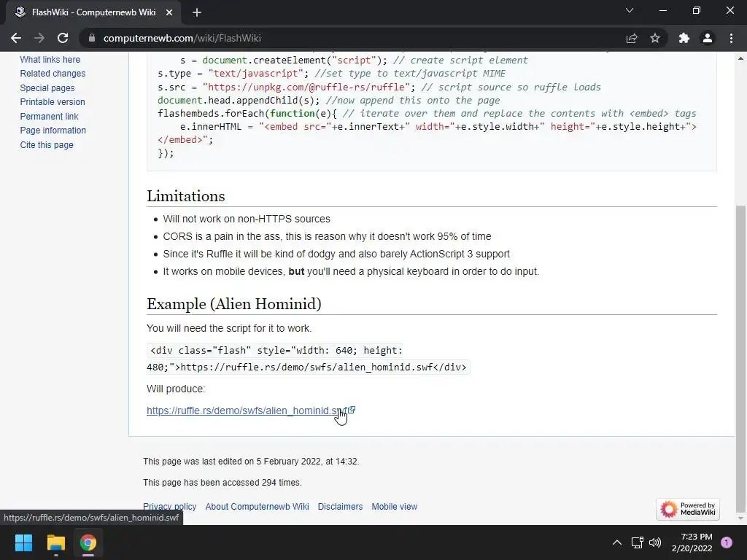This screenshot has height=560, width=747.
Task: Open the tab search chevron
Action: [x=630, y=10]
